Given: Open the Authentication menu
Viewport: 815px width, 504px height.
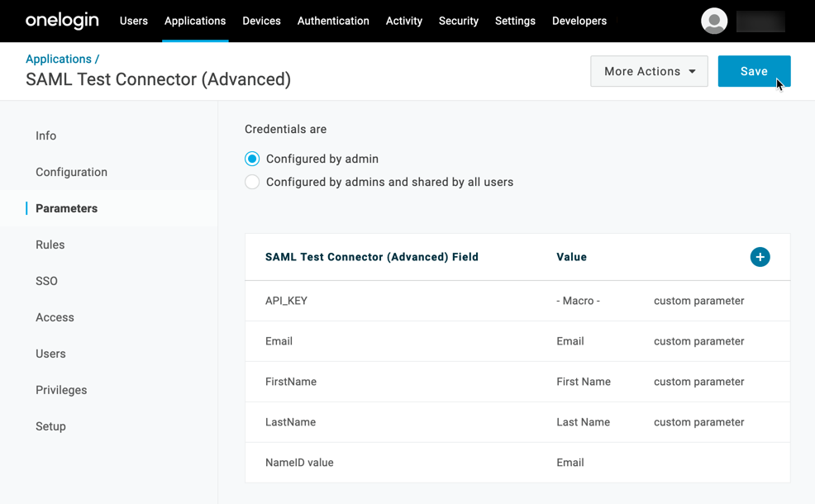Looking at the screenshot, I should [333, 21].
